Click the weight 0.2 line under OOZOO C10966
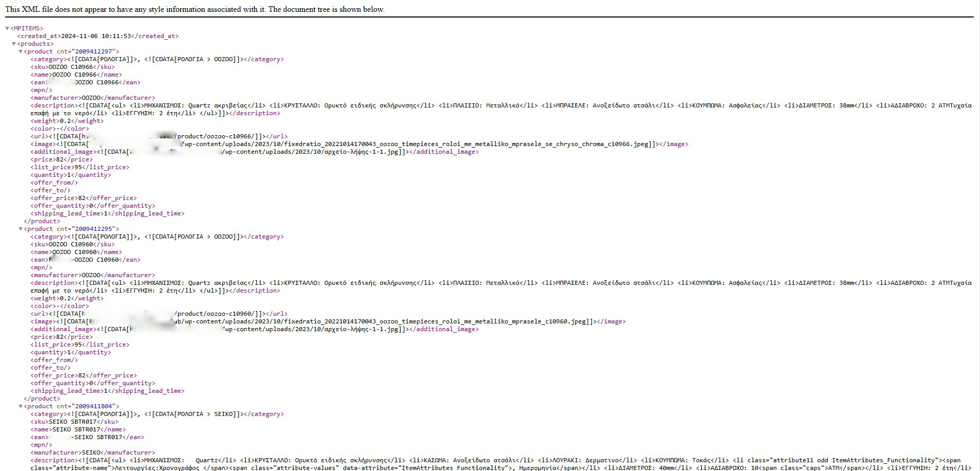Screen dimensions: 980x471 tap(67, 121)
